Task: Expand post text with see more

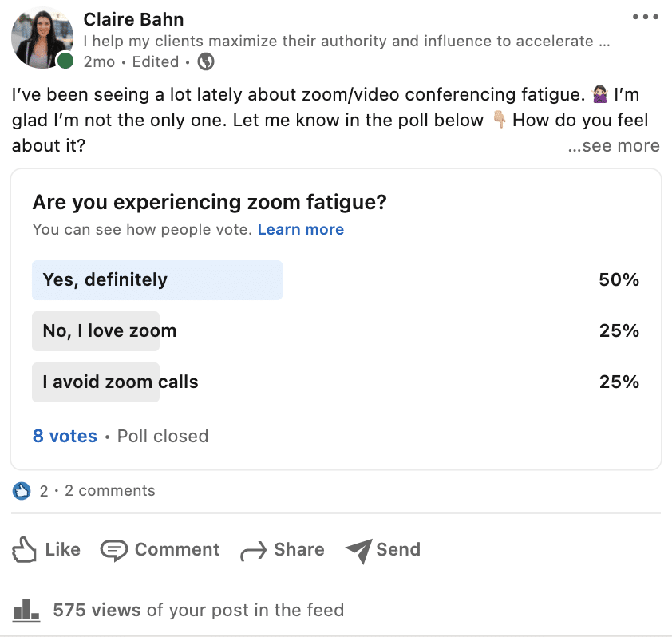Action: pyautogui.click(x=613, y=146)
